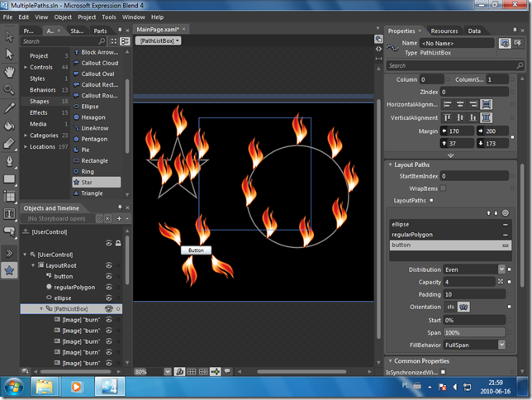Open the zoom percentage dropdown

tap(168, 372)
